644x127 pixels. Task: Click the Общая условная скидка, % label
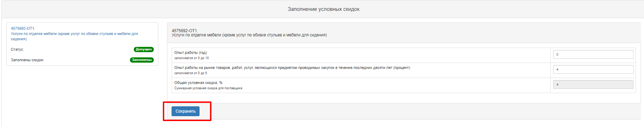pyautogui.click(x=198, y=83)
